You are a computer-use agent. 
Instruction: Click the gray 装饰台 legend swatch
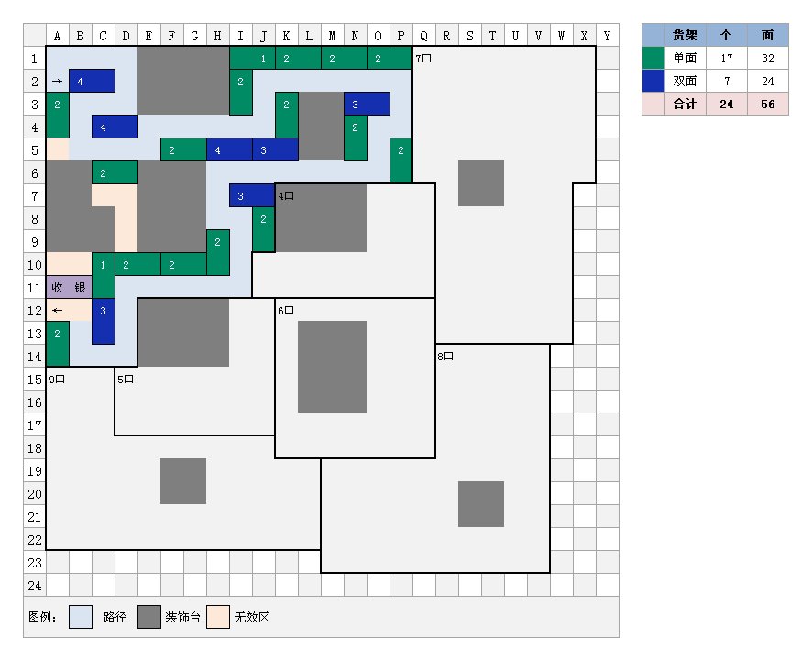tap(149, 617)
